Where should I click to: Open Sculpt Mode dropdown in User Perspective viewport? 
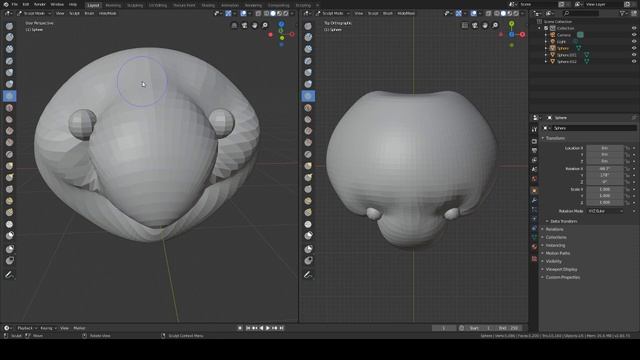[x=34, y=13]
